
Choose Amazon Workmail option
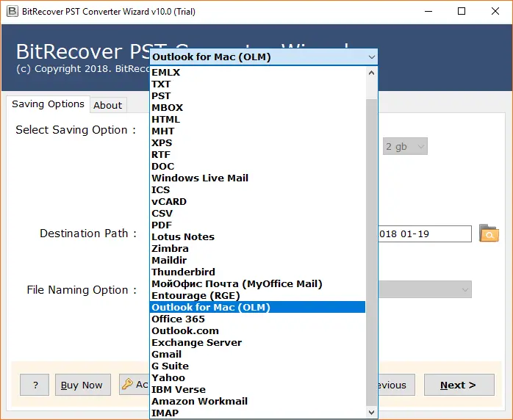pyautogui.click(x=257, y=402)
